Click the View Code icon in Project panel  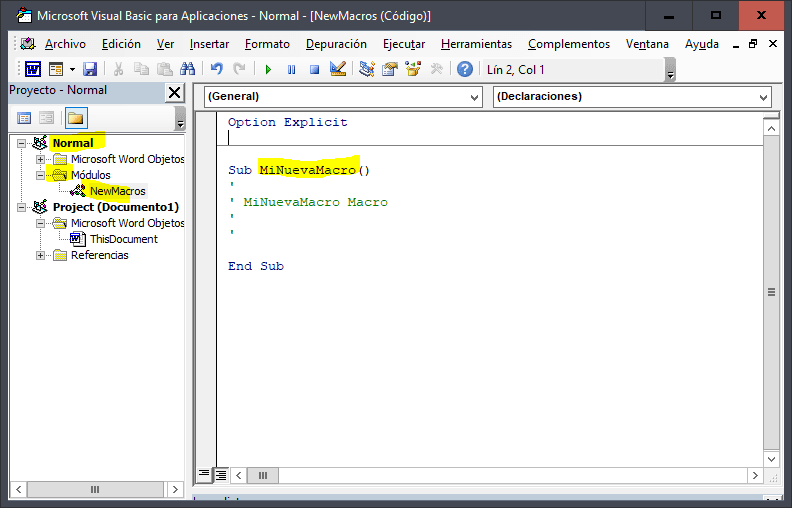coord(24,118)
